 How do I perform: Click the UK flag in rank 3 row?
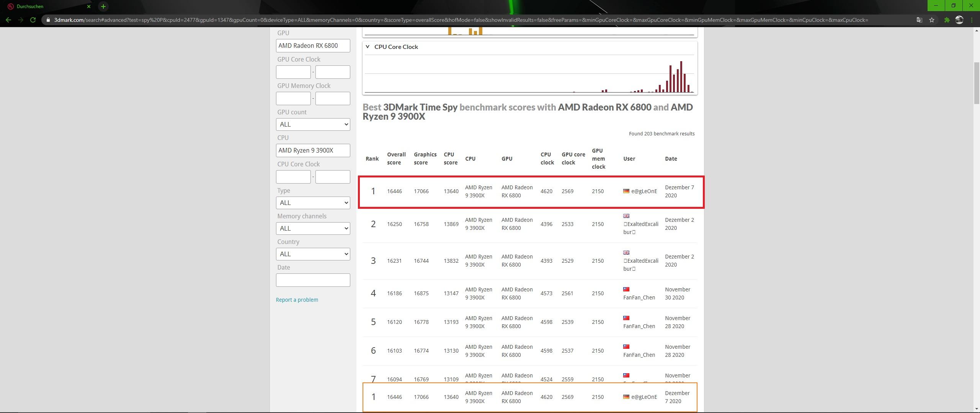coord(626,253)
